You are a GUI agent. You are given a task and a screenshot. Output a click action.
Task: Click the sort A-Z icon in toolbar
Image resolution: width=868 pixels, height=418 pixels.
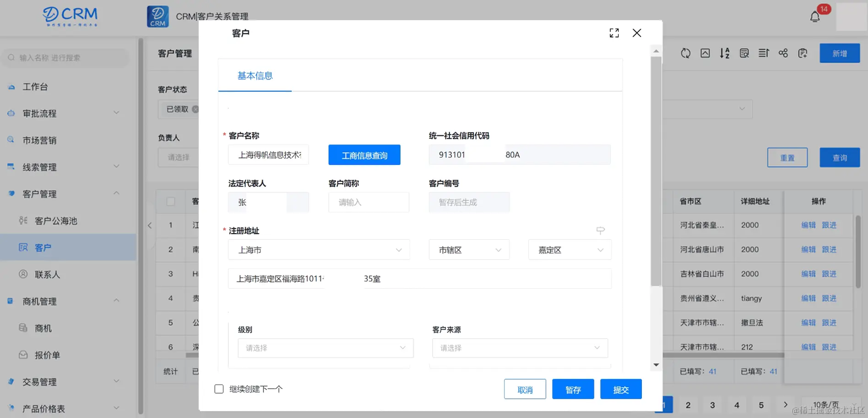coord(725,53)
